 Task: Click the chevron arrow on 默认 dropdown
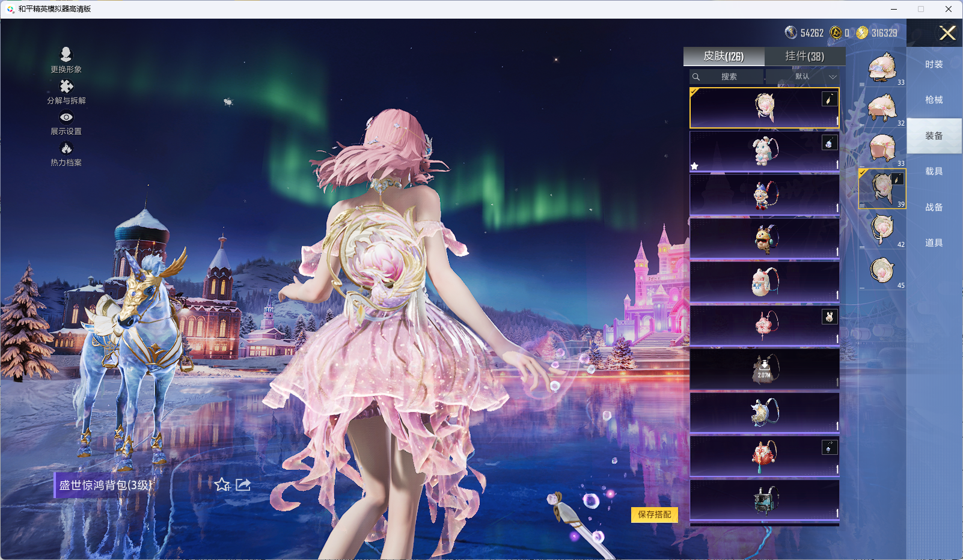[833, 77]
